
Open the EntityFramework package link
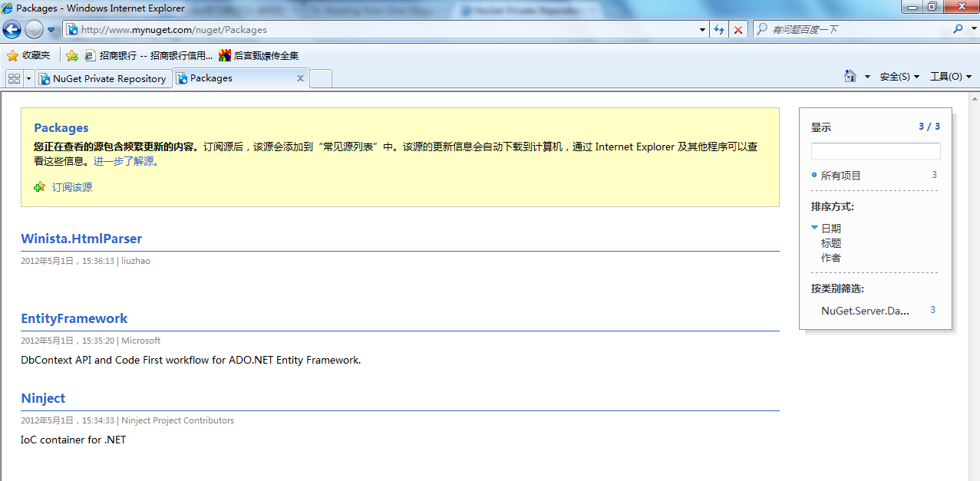click(x=74, y=318)
